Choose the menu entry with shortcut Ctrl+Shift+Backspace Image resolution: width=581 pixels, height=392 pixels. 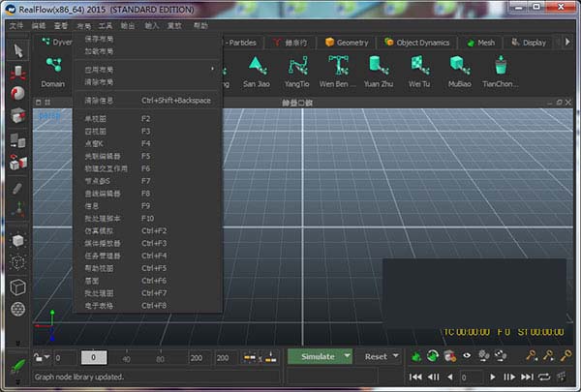pos(148,101)
